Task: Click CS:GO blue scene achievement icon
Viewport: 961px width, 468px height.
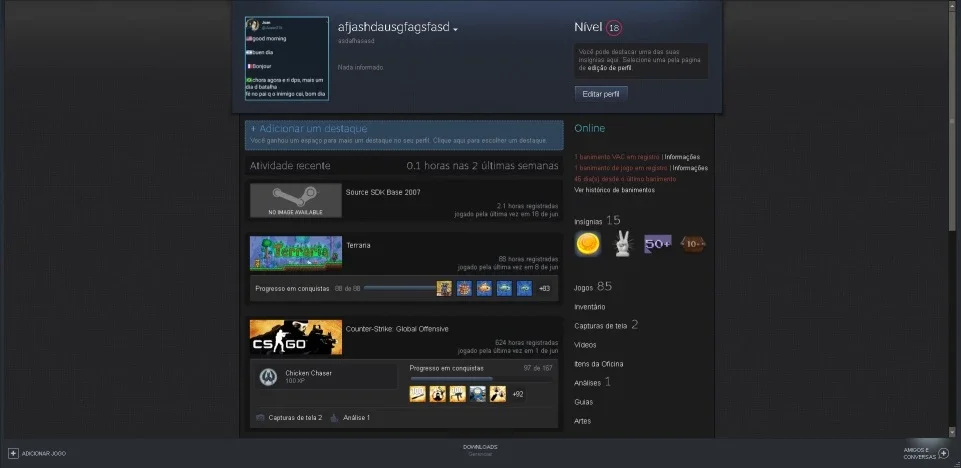Action: pyautogui.click(x=477, y=394)
